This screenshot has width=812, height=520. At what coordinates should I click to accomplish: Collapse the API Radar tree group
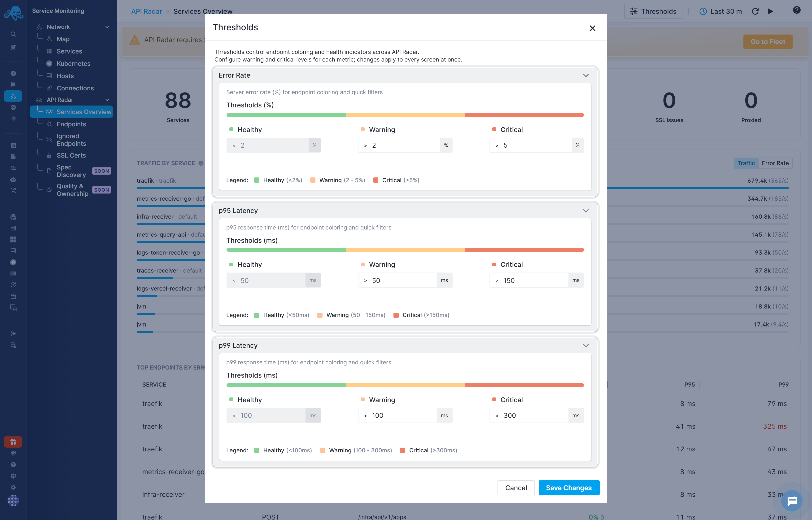click(107, 100)
